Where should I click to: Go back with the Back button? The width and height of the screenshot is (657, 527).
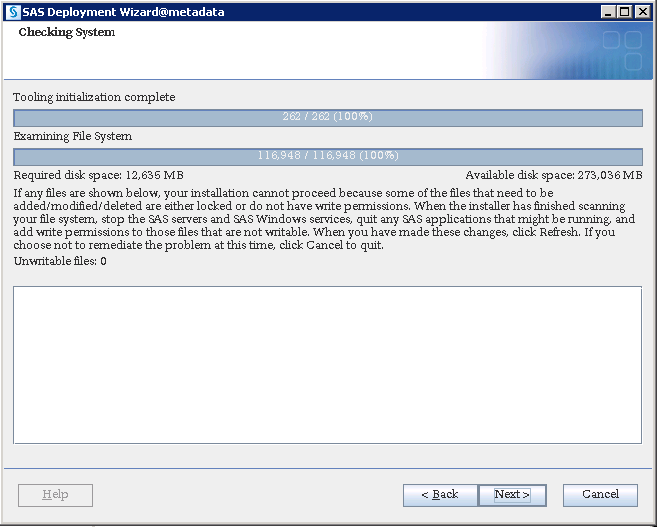click(x=440, y=495)
